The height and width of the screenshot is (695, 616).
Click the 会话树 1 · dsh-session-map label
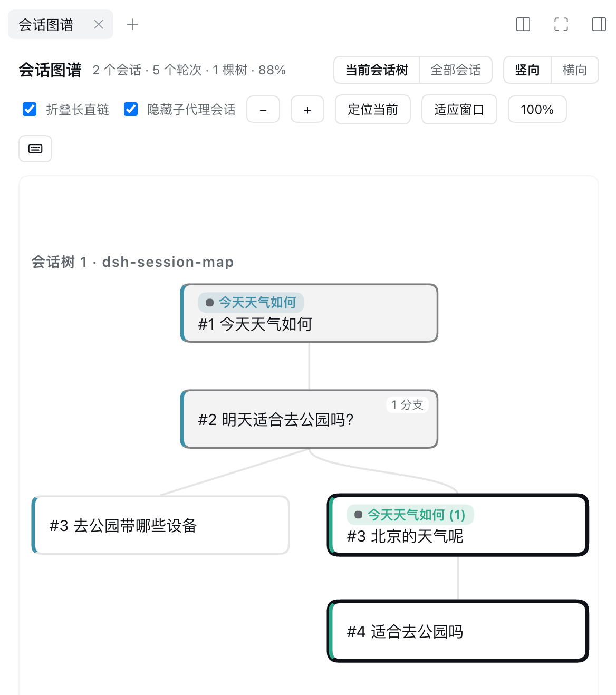(132, 262)
